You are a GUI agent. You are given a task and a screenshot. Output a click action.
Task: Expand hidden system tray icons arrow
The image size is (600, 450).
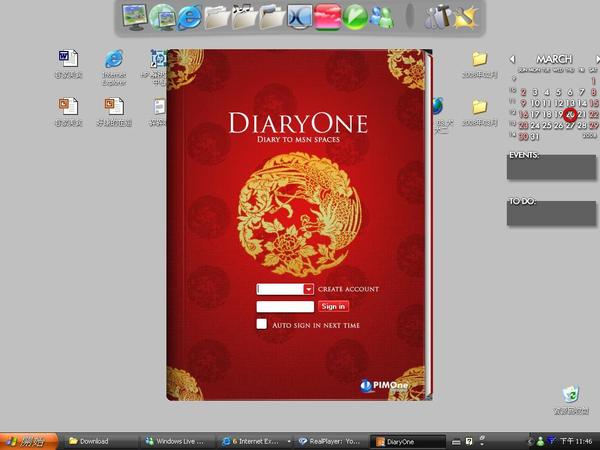click(x=530, y=441)
